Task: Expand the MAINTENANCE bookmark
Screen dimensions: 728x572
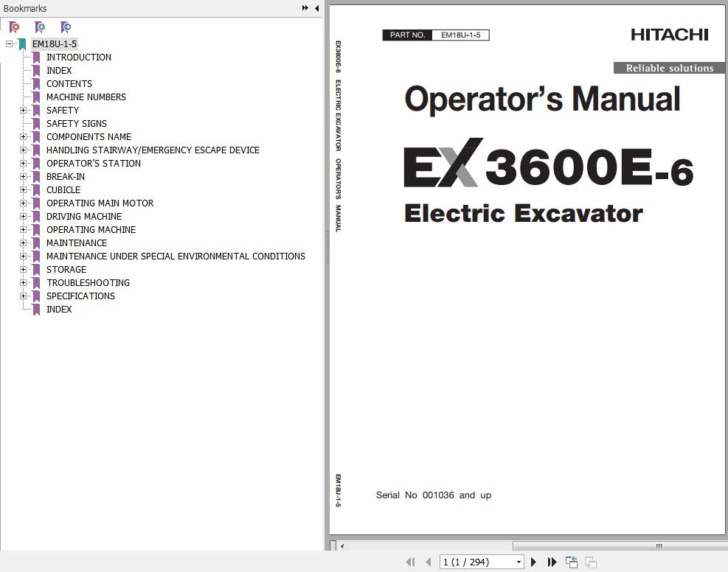Action: point(23,243)
